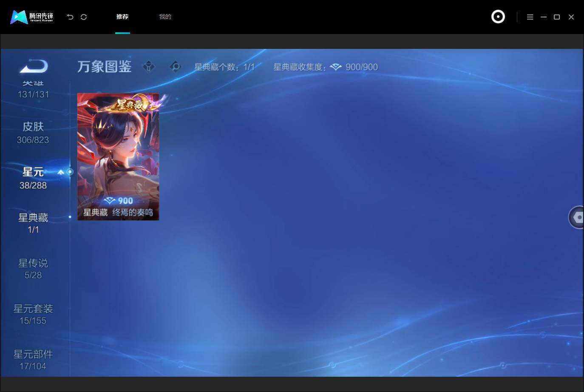Switch to the 我的 tab
Screen dimensions: 584x392
point(165,17)
